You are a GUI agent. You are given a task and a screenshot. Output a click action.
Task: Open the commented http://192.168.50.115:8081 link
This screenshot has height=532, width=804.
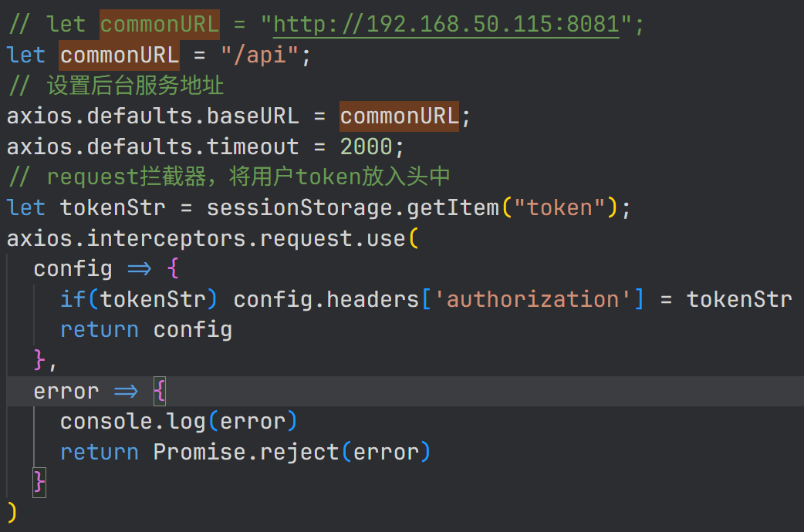pos(446,25)
